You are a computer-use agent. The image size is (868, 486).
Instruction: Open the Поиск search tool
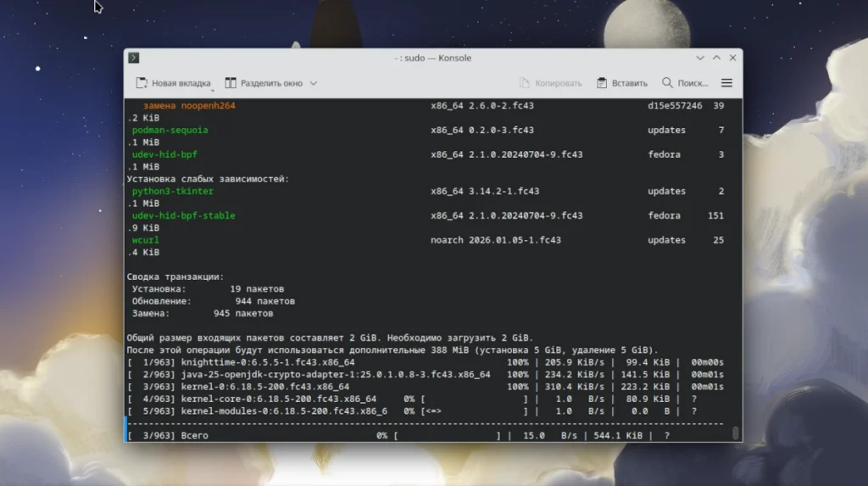[x=685, y=83]
